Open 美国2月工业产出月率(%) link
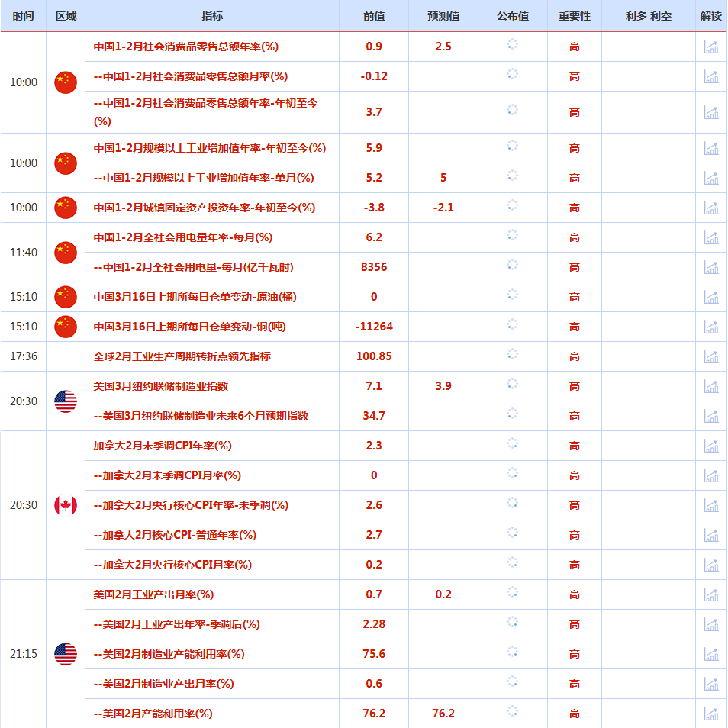Image resolution: width=728 pixels, height=728 pixels. click(x=153, y=594)
